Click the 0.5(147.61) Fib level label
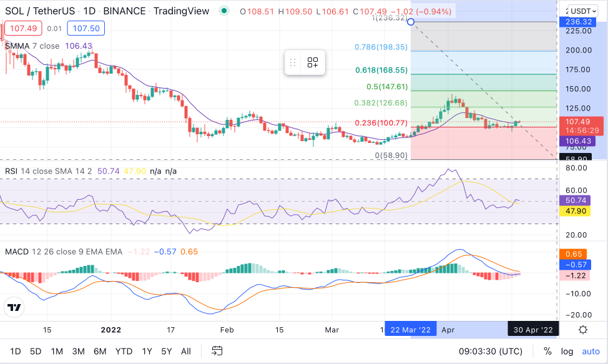The width and height of the screenshot is (608, 364). click(x=387, y=86)
